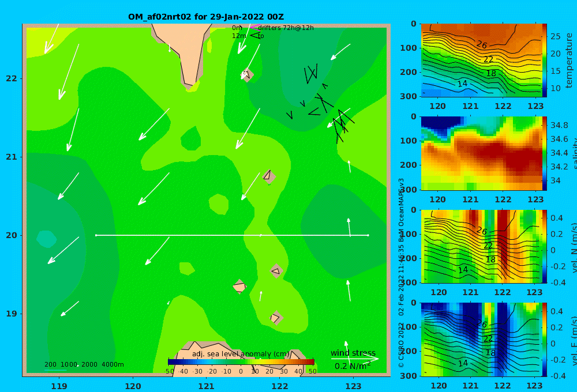The image size is (577, 392).
Task: Click the main map's latitude tick 19
Action: [12, 314]
